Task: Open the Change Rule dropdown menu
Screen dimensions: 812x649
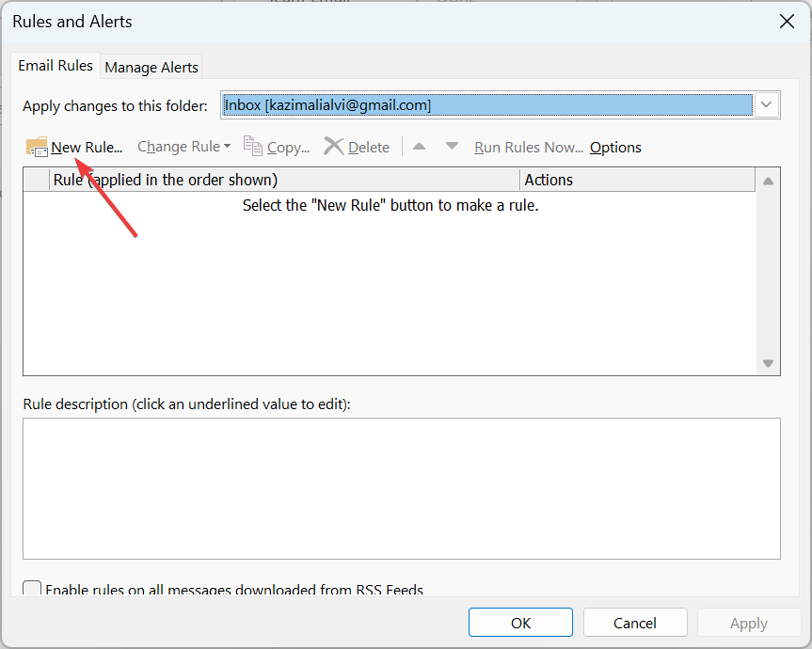Action: pyautogui.click(x=183, y=147)
